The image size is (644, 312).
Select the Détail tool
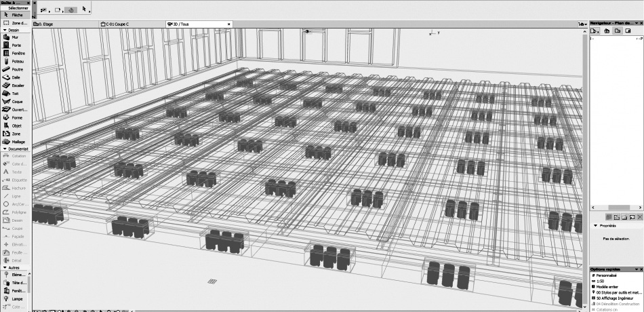[15, 260]
